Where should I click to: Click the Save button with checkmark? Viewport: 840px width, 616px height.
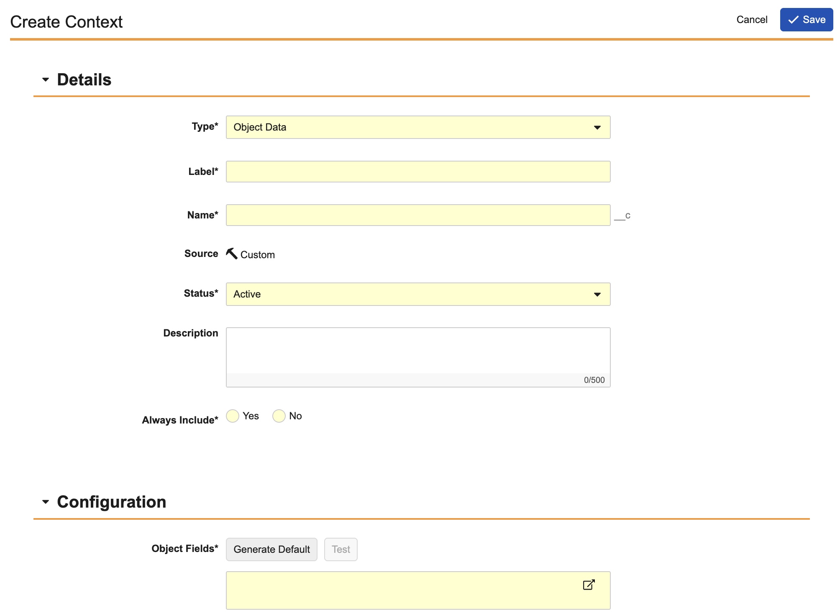[x=806, y=20]
